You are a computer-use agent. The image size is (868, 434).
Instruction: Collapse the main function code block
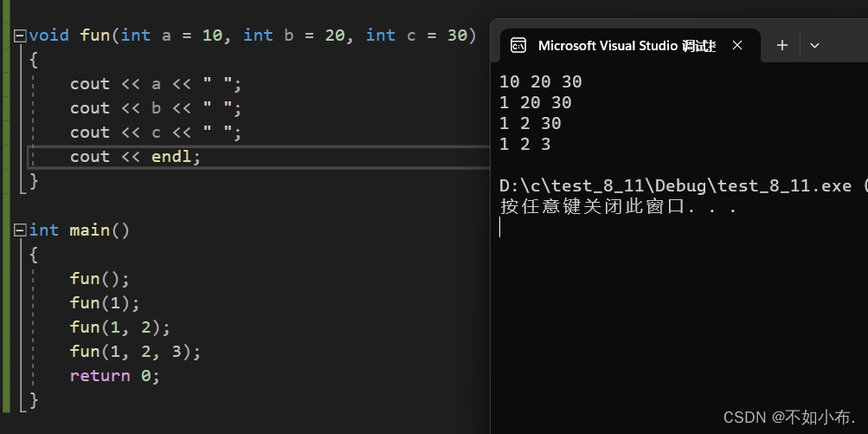point(20,230)
